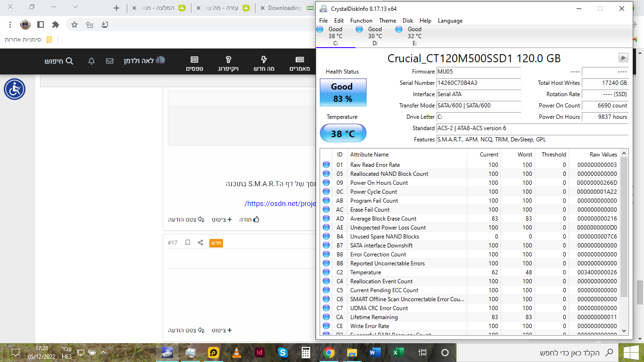Open Excel from the taskbar

coord(399,352)
